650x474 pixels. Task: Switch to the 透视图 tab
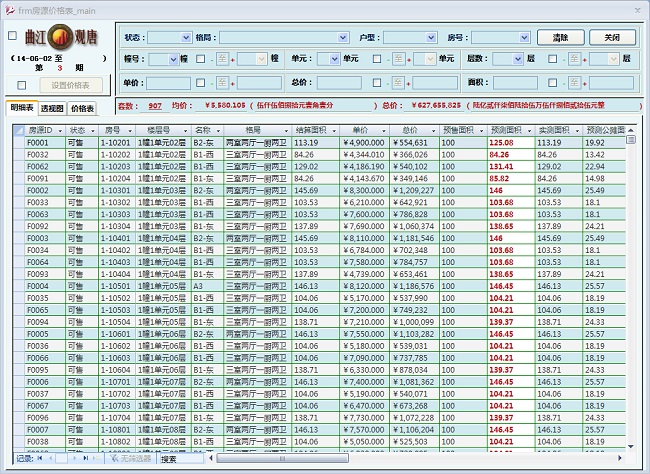point(52,108)
